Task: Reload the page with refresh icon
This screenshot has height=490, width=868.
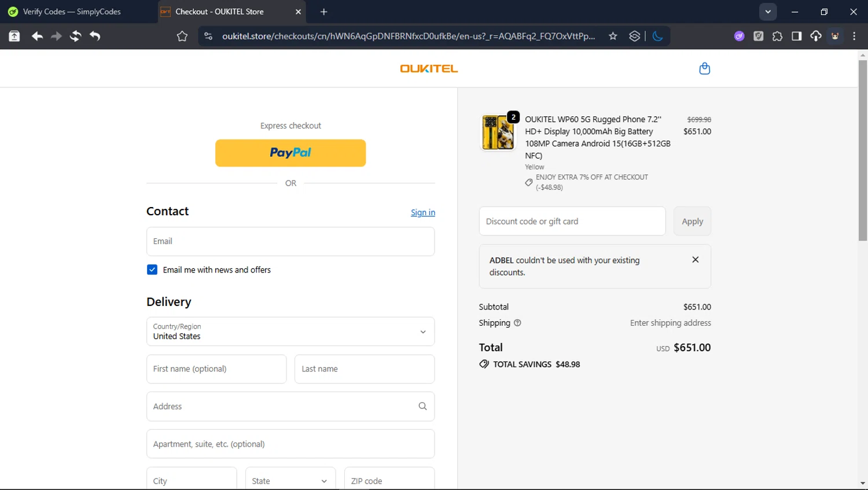Action: [x=75, y=36]
